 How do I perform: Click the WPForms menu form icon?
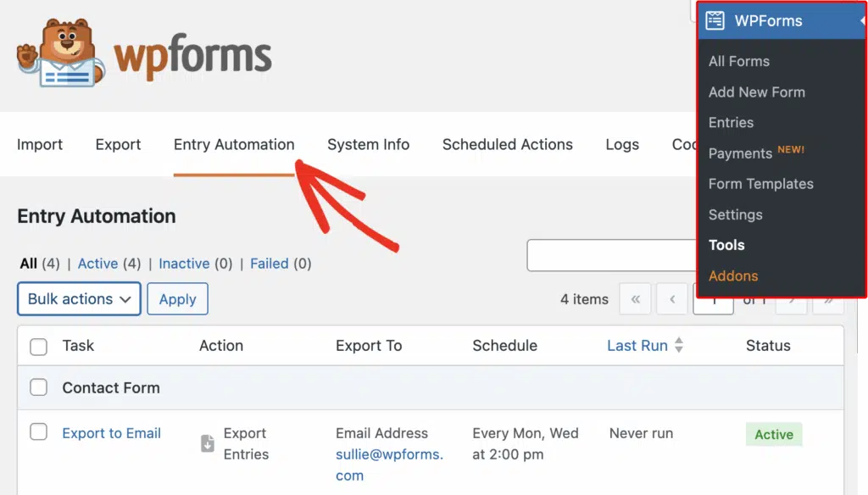[715, 21]
